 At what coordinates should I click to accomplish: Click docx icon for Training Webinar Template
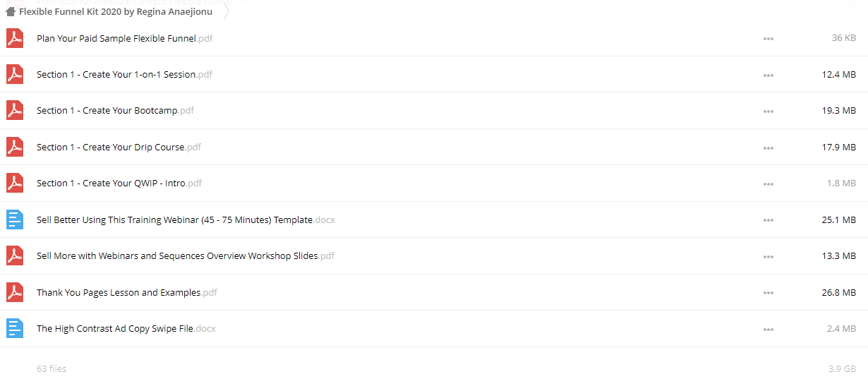[15, 219]
